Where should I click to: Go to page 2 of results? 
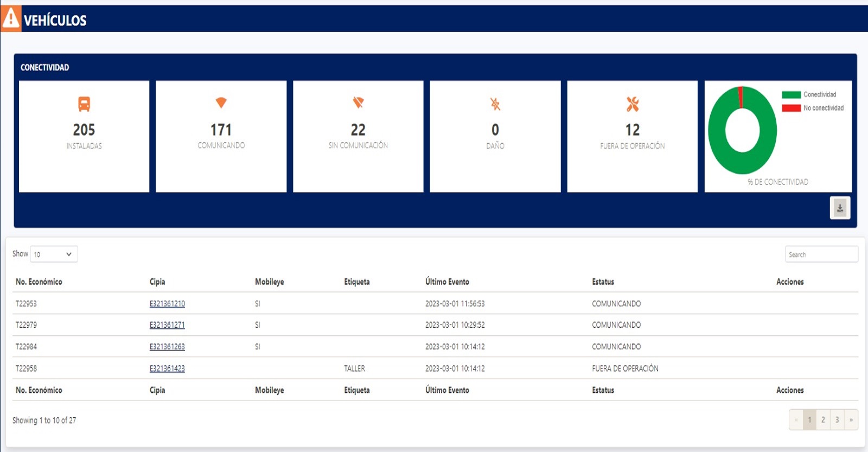coord(823,420)
